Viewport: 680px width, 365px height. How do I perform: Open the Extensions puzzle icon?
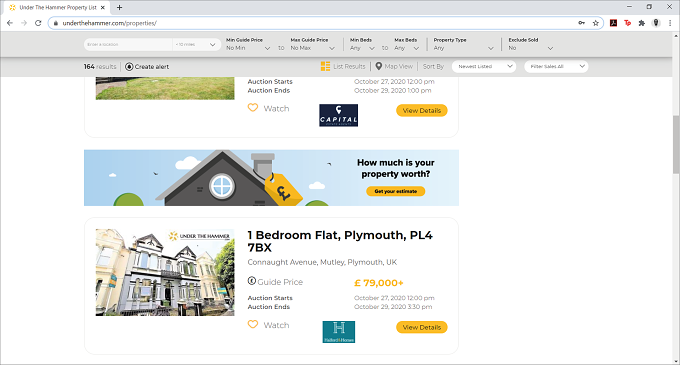(x=642, y=23)
